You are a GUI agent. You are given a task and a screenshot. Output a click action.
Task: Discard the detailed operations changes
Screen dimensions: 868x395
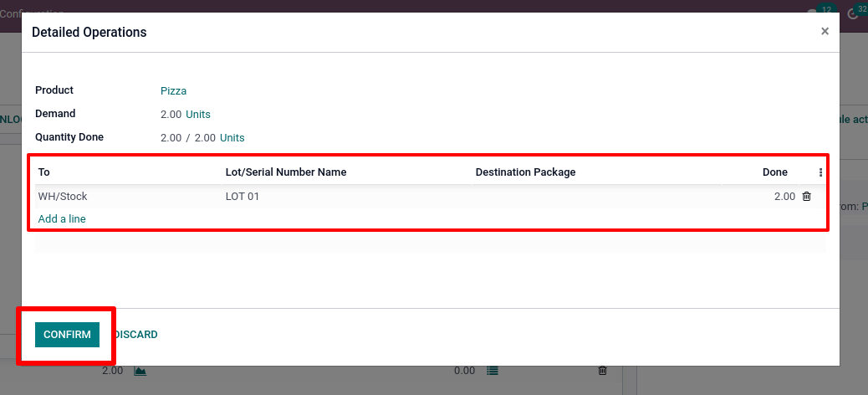136,335
